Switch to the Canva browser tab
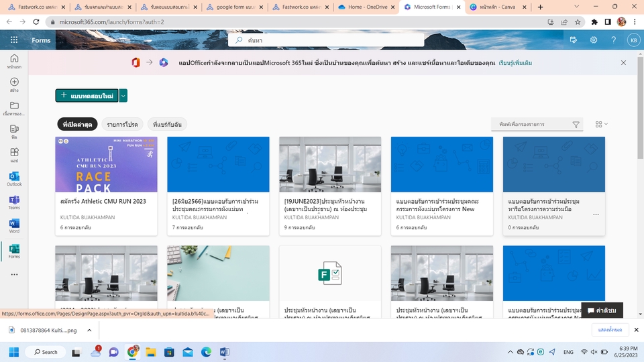The height and width of the screenshot is (362, 644). click(497, 7)
